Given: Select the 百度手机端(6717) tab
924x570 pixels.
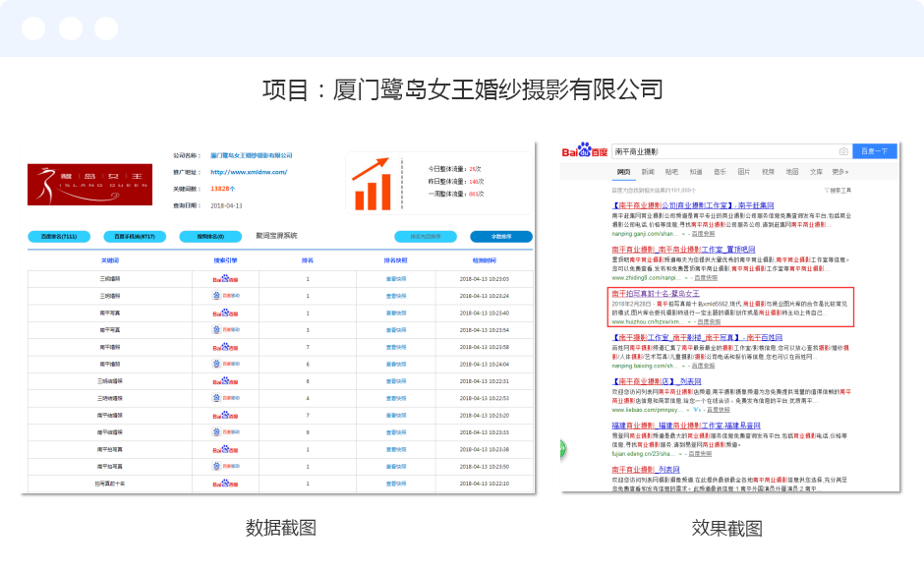Looking at the screenshot, I should (134, 237).
